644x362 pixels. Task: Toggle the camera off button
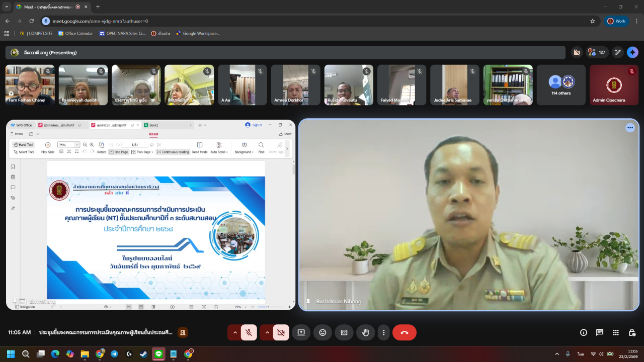(x=281, y=332)
